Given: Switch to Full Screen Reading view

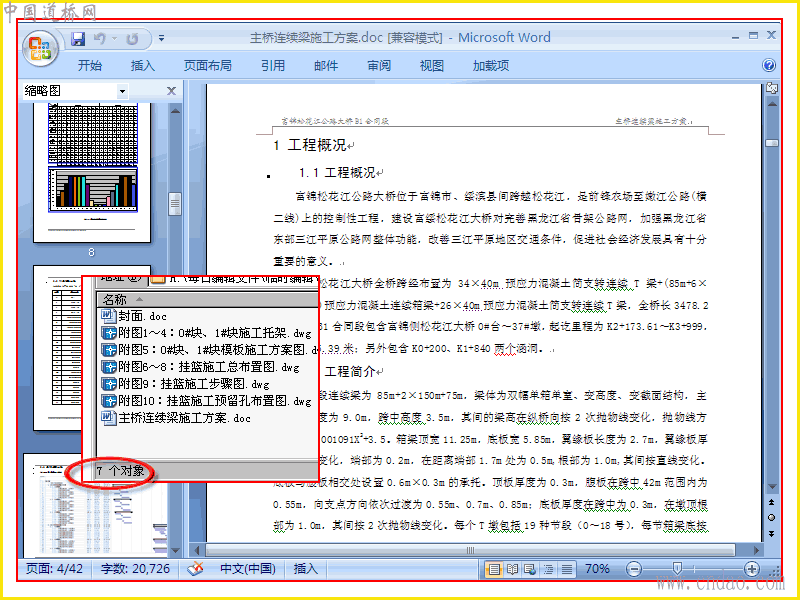Looking at the screenshot, I should (x=512, y=569).
